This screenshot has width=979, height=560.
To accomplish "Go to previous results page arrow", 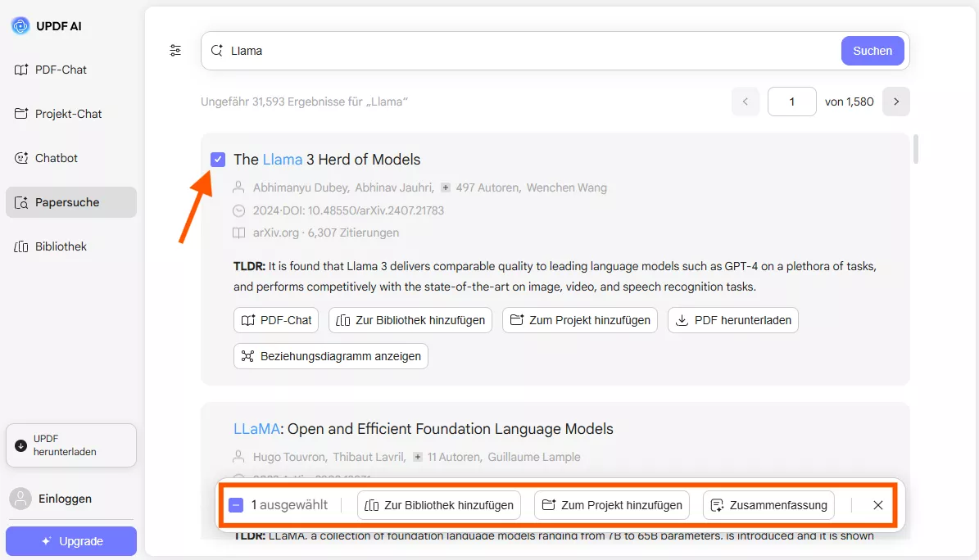I will 745,102.
